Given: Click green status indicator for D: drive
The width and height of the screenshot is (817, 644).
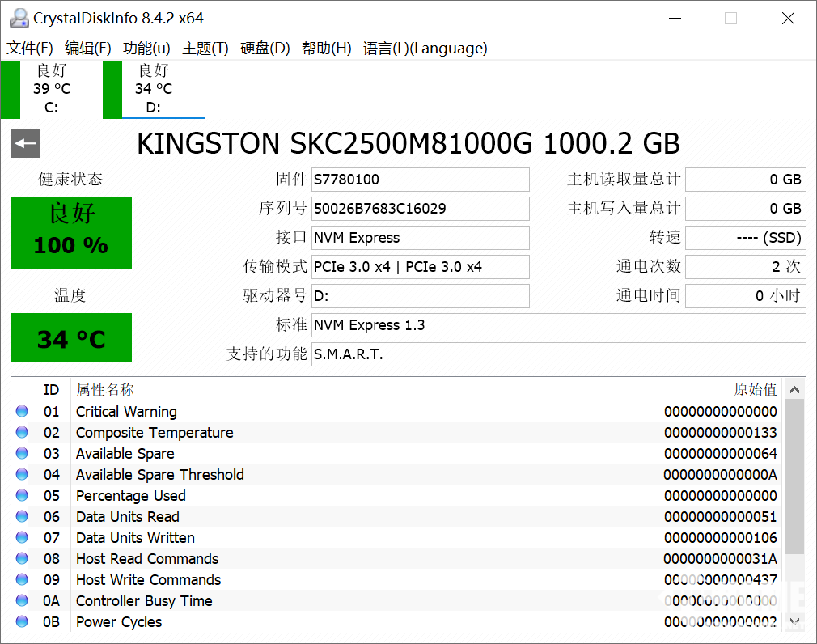Looking at the screenshot, I should 112,90.
